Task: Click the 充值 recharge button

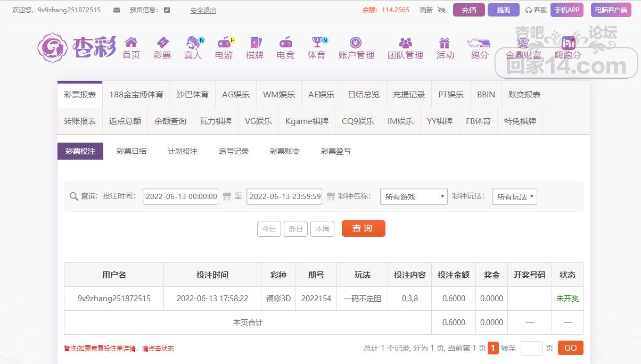Action: pos(469,10)
